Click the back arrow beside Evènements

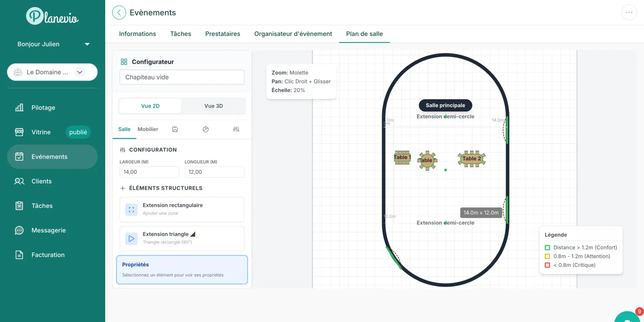[119, 13]
